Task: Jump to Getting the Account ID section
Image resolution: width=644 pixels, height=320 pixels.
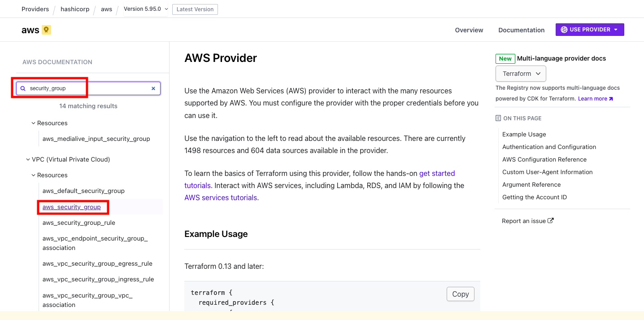Action: pos(535,197)
